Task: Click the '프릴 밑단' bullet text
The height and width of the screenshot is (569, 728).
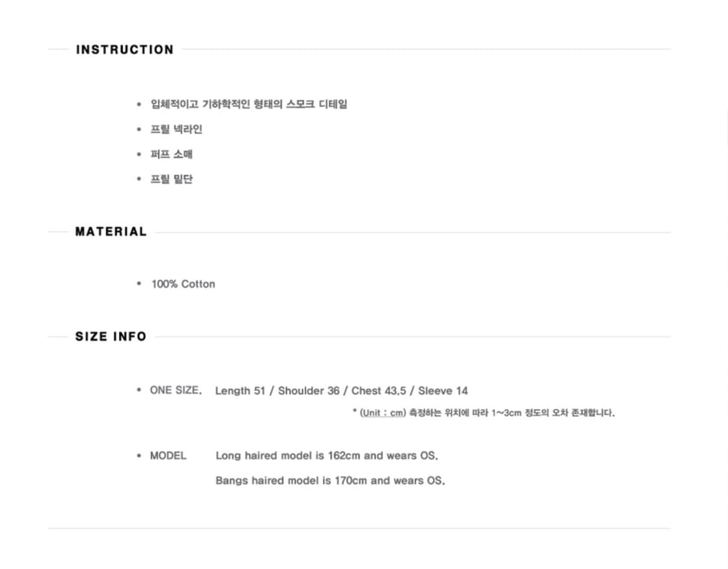Action: point(171,179)
